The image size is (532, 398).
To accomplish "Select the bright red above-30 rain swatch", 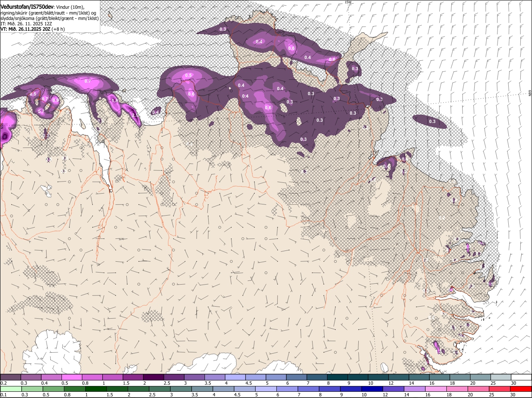I will [x=521, y=389].
